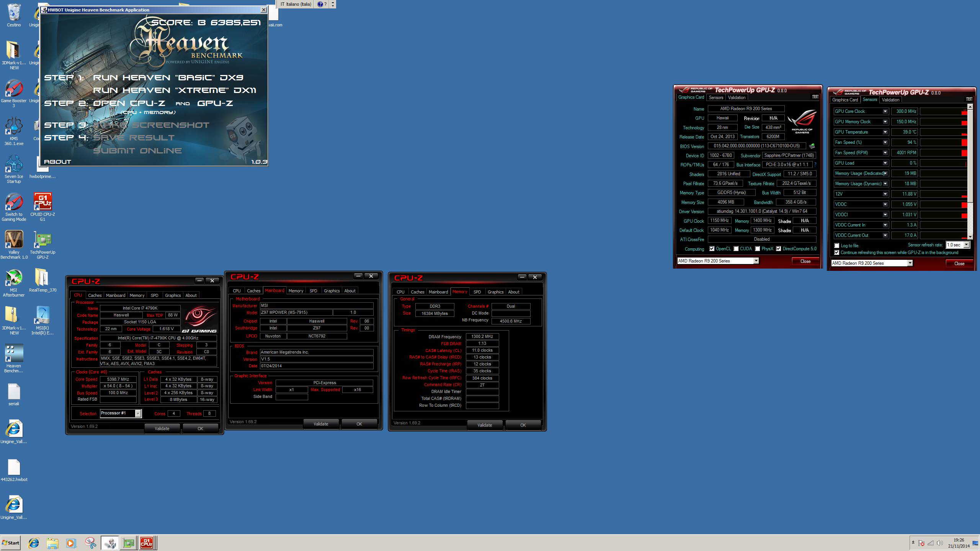Click GPU-Z screenshot camera icon in Graphics Card window

point(815,97)
